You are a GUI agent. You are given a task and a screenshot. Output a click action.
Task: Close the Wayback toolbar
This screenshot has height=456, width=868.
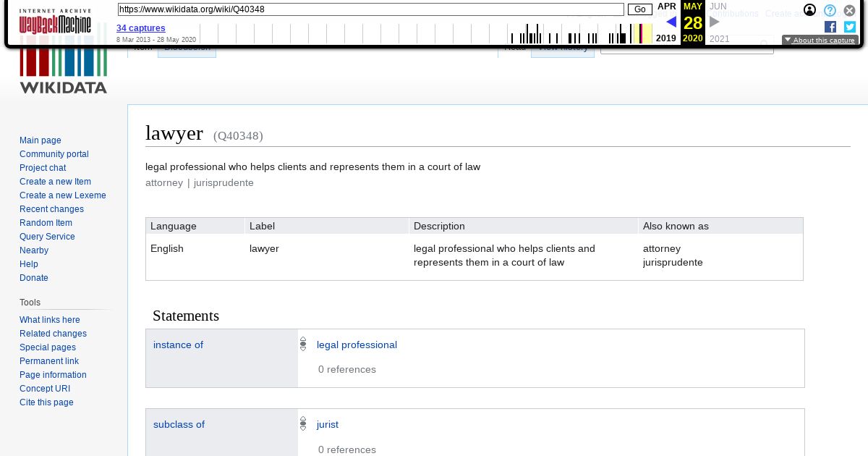[x=850, y=10]
